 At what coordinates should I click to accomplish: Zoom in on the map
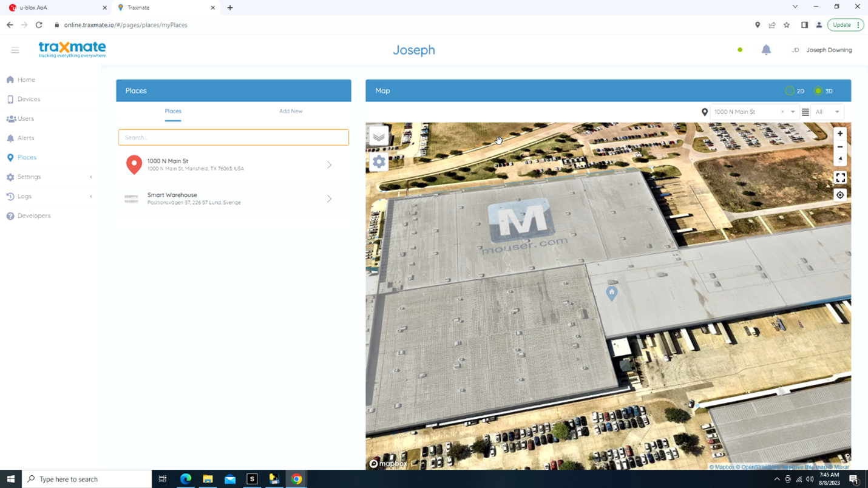(840, 134)
